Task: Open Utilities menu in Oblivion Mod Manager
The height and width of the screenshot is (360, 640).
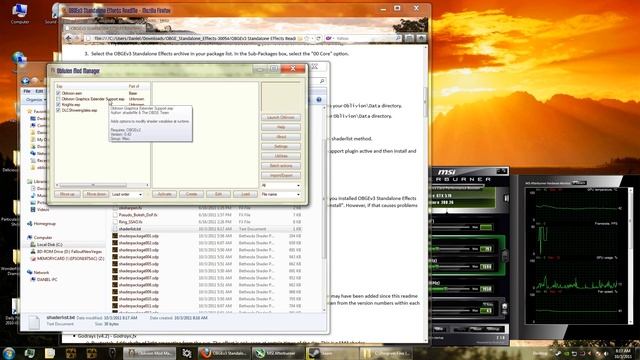Action: [281, 156]
